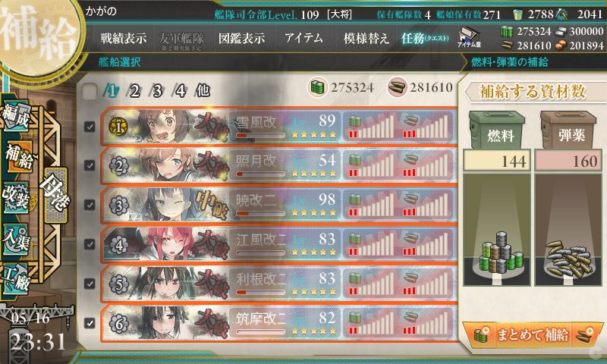Select the 改装 remodel sidebar icon
This screenshot has width=607, height=364.
(16, 197)
